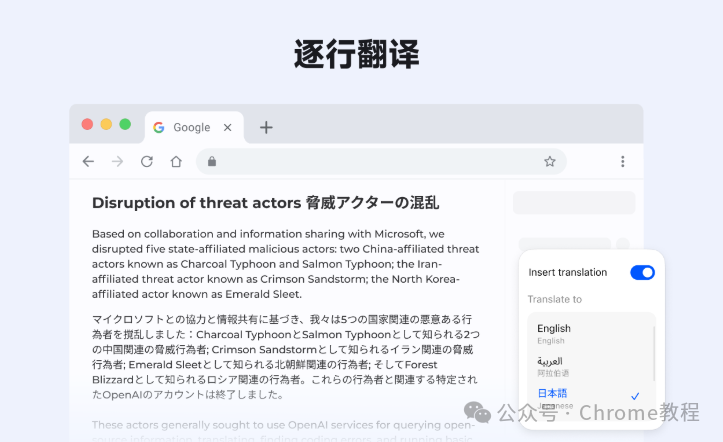Bookmark the page with the star icon

pyautogui.click(x=550, y=161)
